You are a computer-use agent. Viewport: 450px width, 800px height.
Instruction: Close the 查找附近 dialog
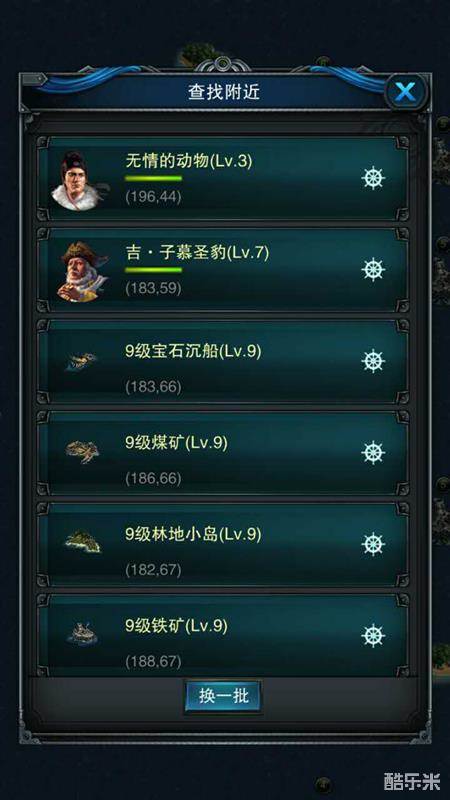(405, 92)
